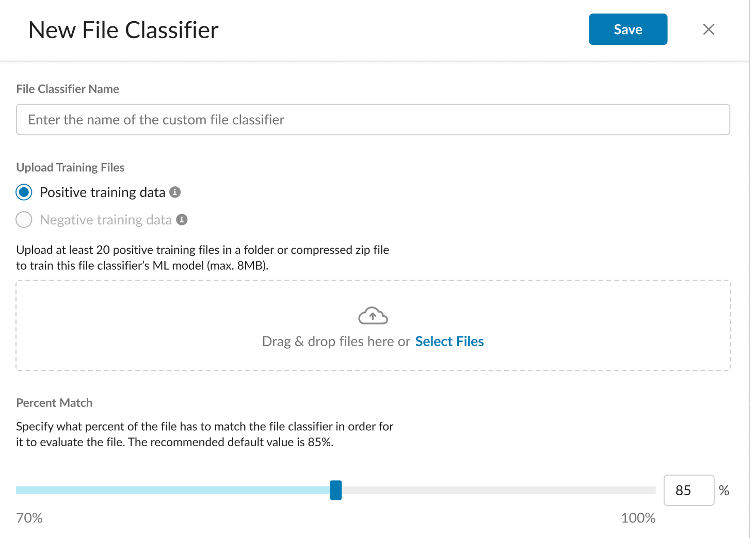Click the percent sign next to 85
Image resolution: width=756 pixels, height=538 pixels.
[724, 490]
